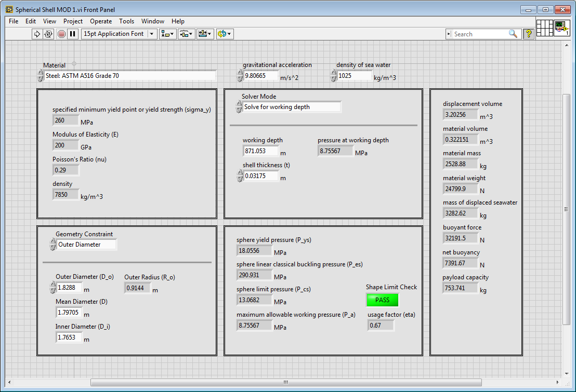Viewport: 576px width, 392px height.
Task: Open the Reorder dropdown in toolbar
Action: [225, 34]
